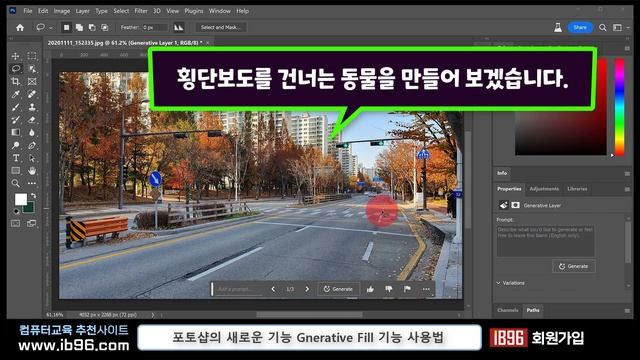Select the Horizontal Type tool
Image resolution: width=640 pixels, height=360 pixels.
(16, 158)
